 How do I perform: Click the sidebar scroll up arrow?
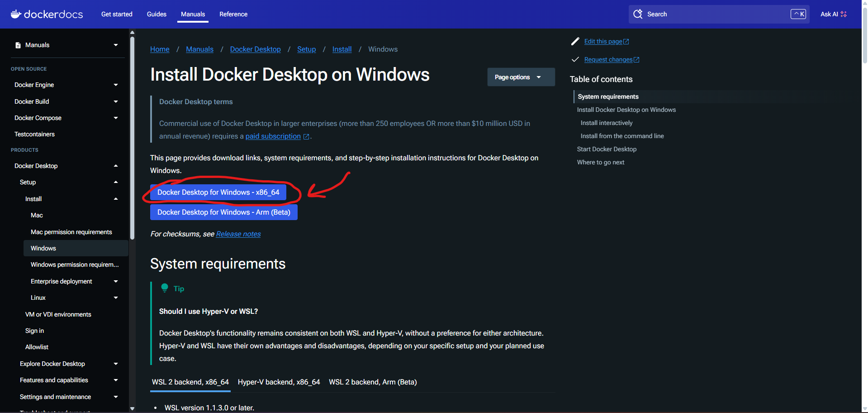click(x=132, y=33)
